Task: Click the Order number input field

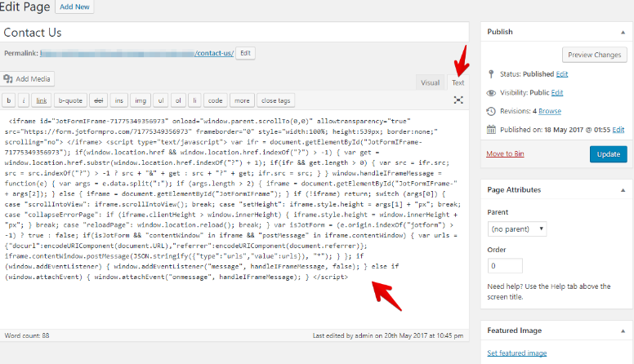Action: [504, 266]
